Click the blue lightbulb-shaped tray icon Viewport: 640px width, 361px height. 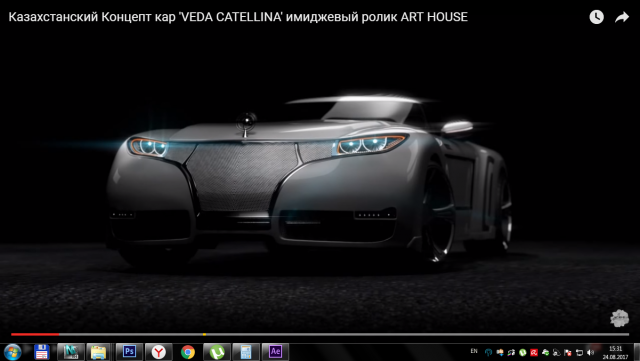coord(489,352)
